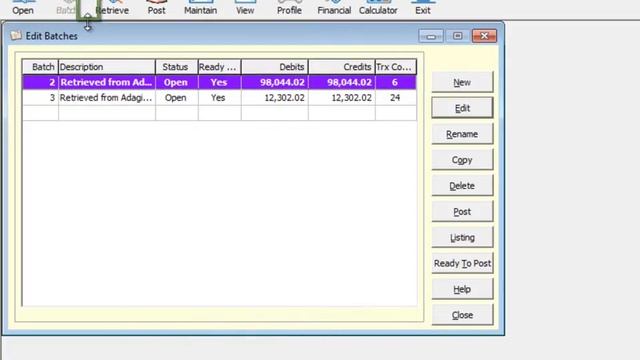This screenshot has height=360, width=640.
Task: Click the Open toolbar item
Action: (x=23, y=8)
